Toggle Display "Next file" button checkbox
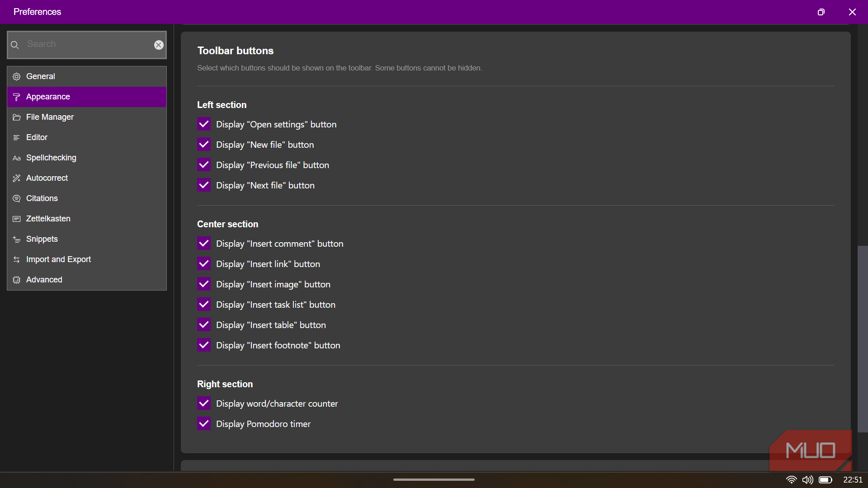The height and width of the screenshot is (488, 868). pos(204,185)
